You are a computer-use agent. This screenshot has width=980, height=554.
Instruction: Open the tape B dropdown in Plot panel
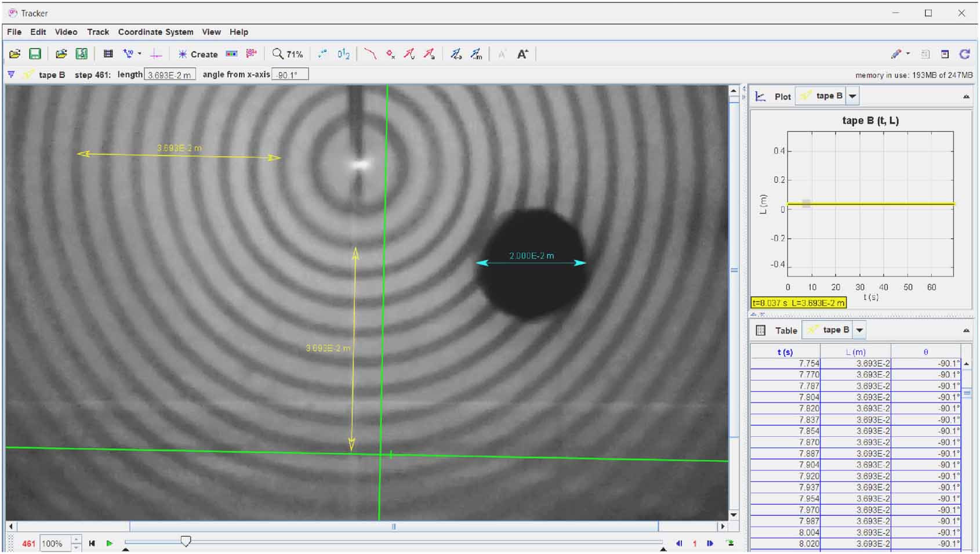[851, 96]
